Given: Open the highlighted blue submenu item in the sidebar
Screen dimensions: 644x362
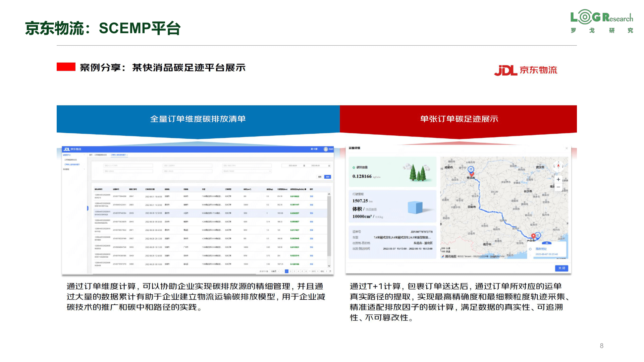Looking at the screenshot, I should [72, 165].
